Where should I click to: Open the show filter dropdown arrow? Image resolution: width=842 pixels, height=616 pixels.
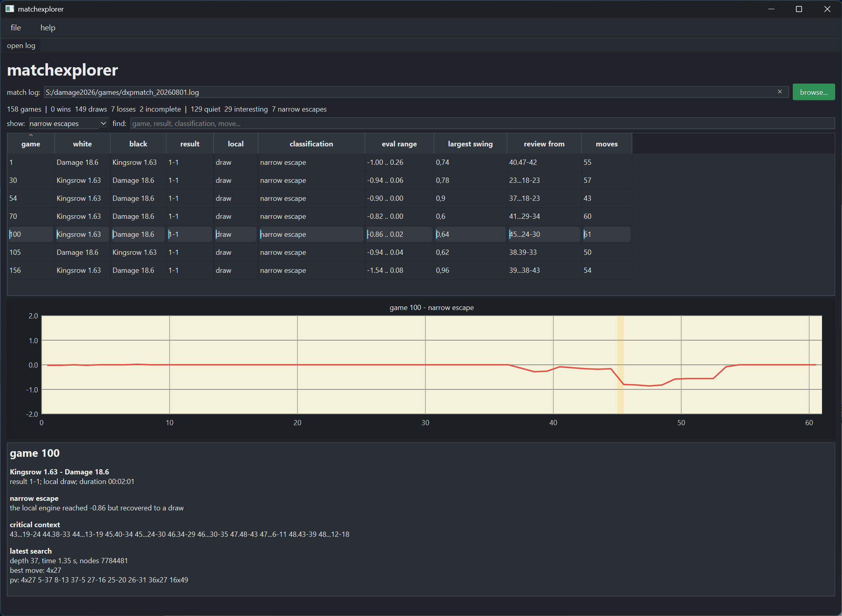103,124
